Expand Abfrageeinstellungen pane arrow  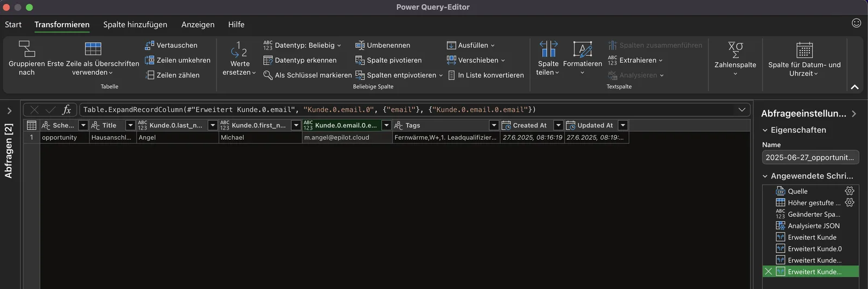point(854,114)
